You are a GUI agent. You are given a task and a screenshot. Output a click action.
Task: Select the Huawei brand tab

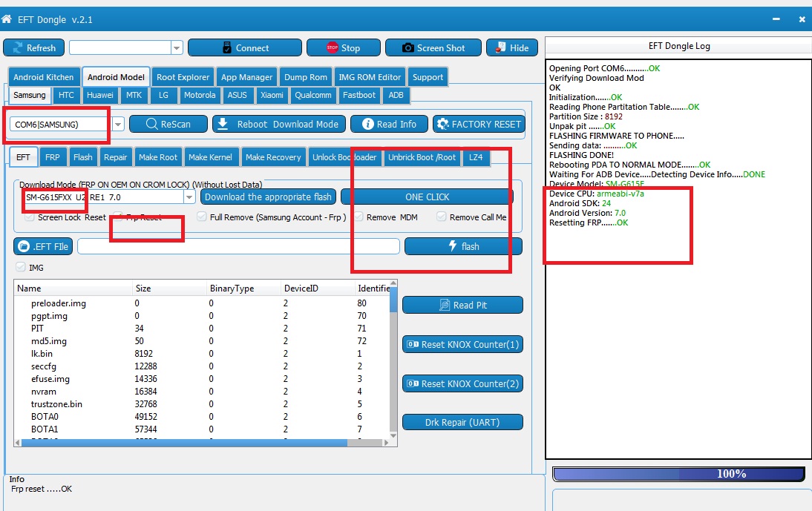100,95
